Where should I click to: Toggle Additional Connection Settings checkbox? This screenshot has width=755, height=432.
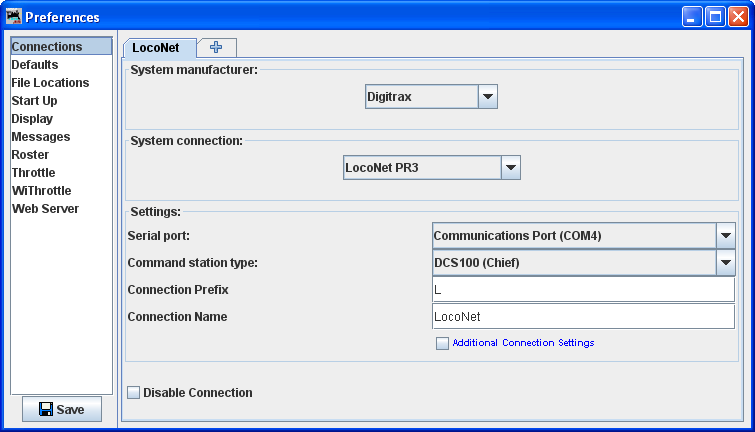click(442, 343)
